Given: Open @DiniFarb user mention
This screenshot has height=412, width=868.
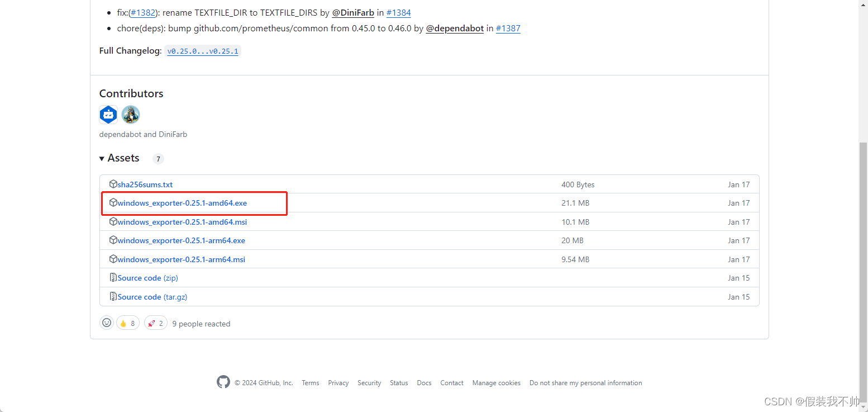Looking at the screenshot, I should 353,12.
